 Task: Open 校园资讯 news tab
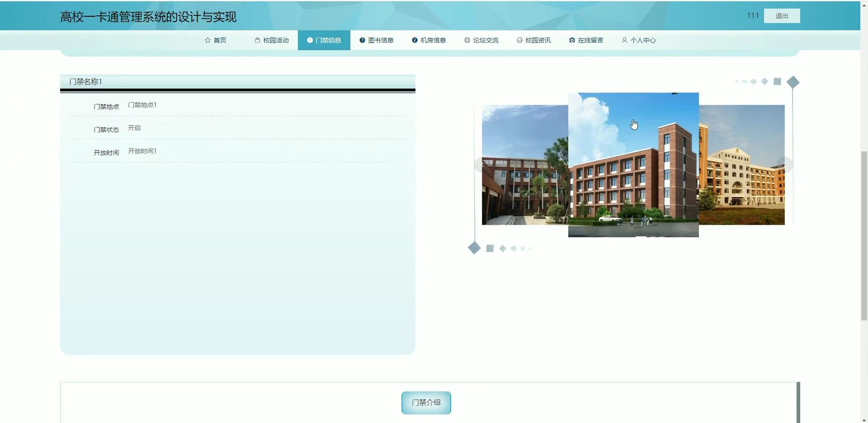[534, 40]
